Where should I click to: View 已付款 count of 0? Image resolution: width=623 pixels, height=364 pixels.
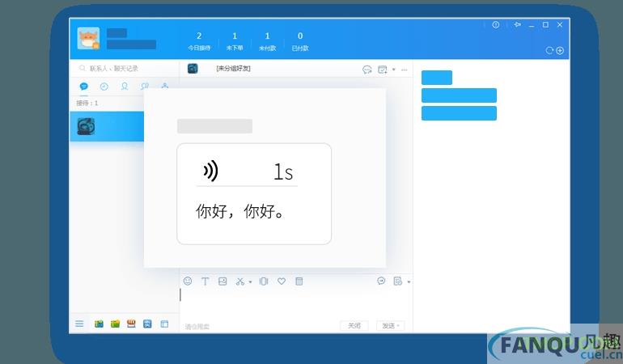(300, 41)
